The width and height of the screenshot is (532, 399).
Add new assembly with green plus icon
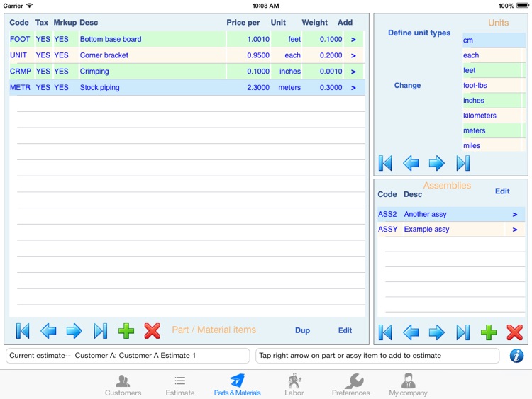489,332
